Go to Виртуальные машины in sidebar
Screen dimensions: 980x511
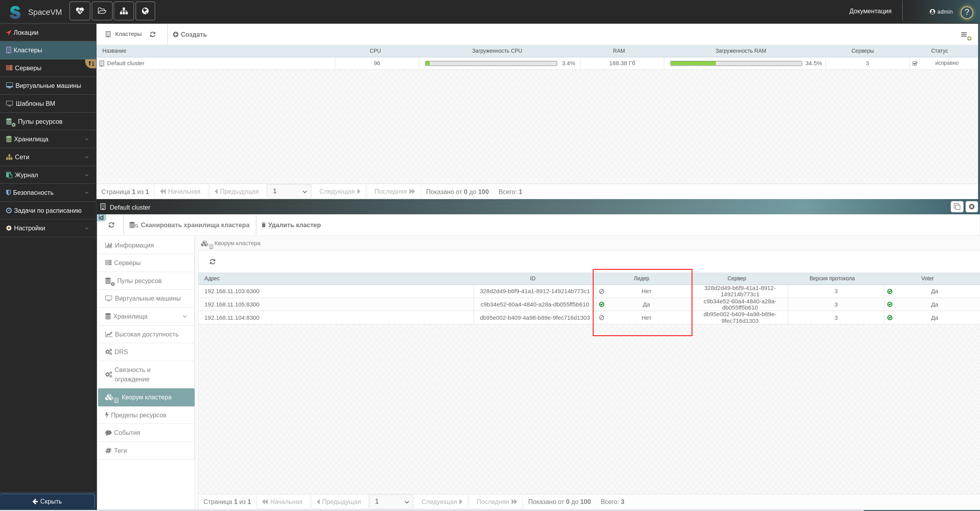(x=48, y=85)
